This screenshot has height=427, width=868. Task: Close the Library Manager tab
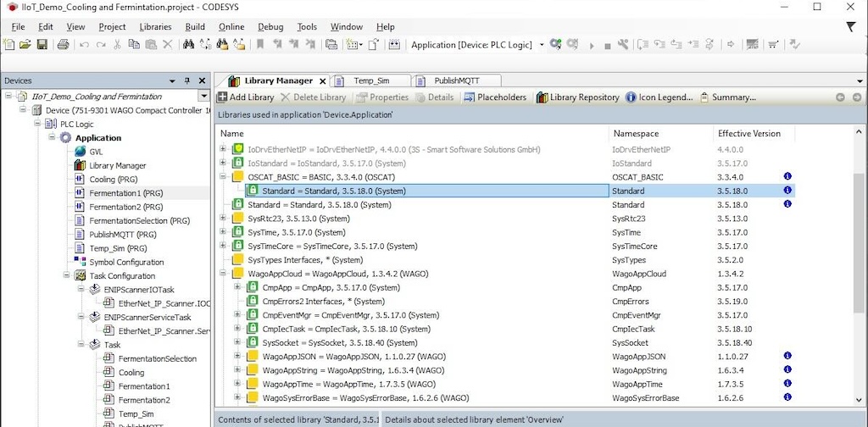point(322,81)
